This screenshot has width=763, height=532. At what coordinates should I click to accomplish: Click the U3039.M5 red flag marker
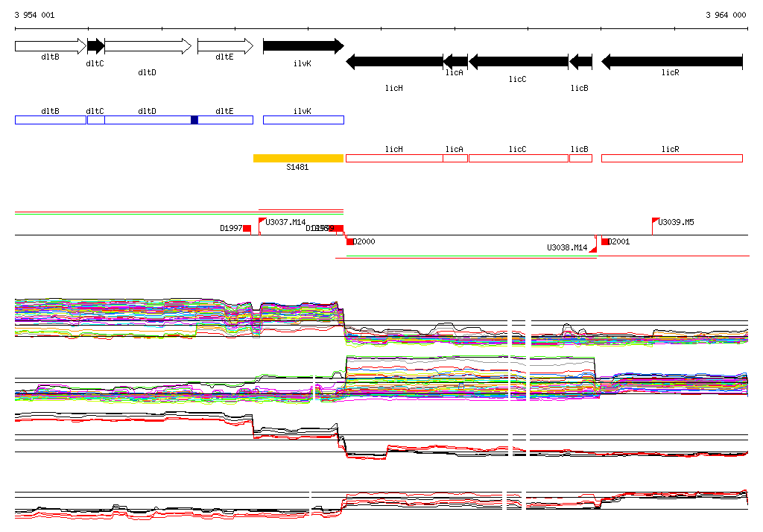[x=656, y=221]
